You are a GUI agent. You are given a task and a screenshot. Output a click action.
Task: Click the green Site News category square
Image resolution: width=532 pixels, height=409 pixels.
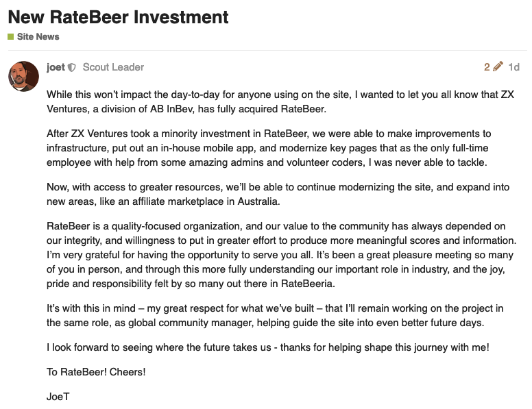10,36
